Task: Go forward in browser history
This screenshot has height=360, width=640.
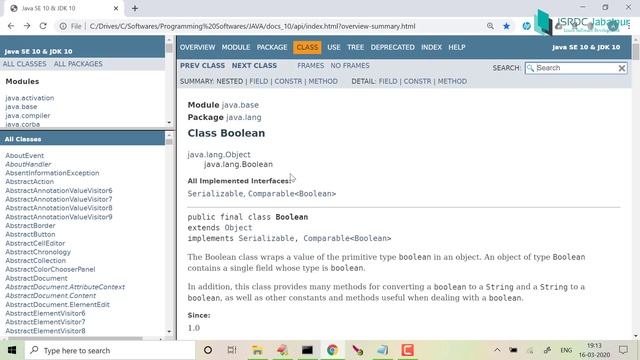Action: click(x=27, y=26)
